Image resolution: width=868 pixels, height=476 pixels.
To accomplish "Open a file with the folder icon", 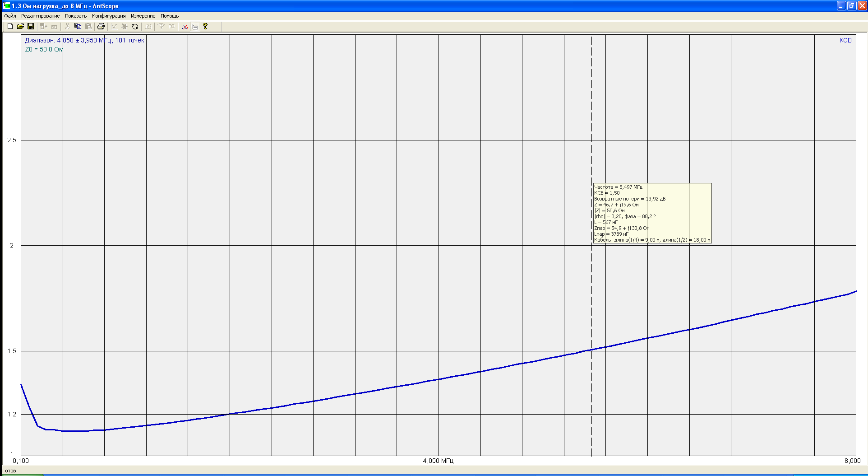I will [x=20, y=27].
